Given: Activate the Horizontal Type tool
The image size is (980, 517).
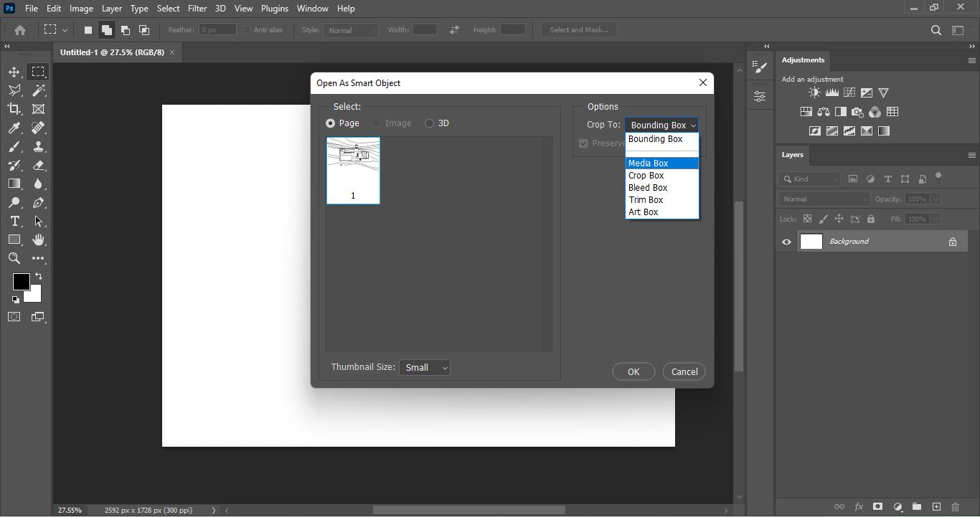Looking at the screenshot, I should pos(14,221).
